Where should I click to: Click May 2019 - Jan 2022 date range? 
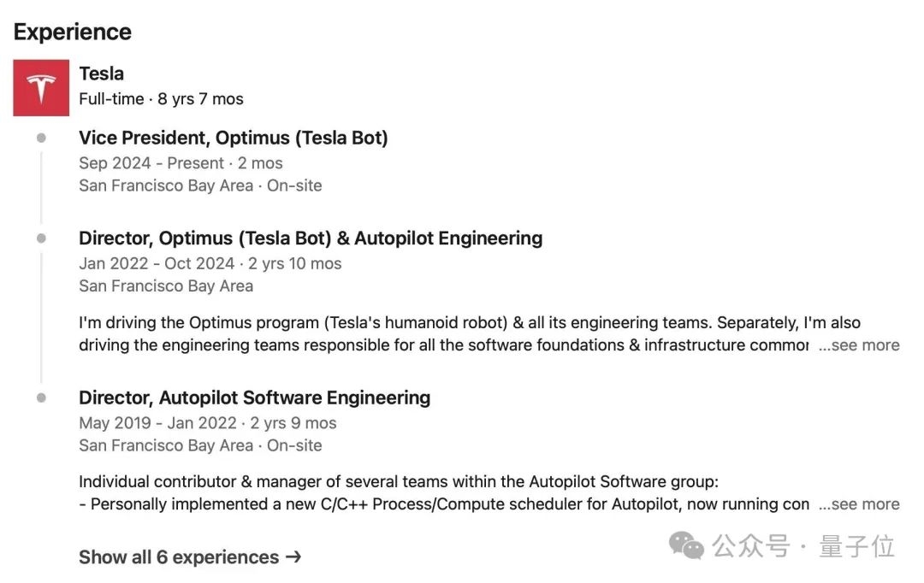point(157,423)
